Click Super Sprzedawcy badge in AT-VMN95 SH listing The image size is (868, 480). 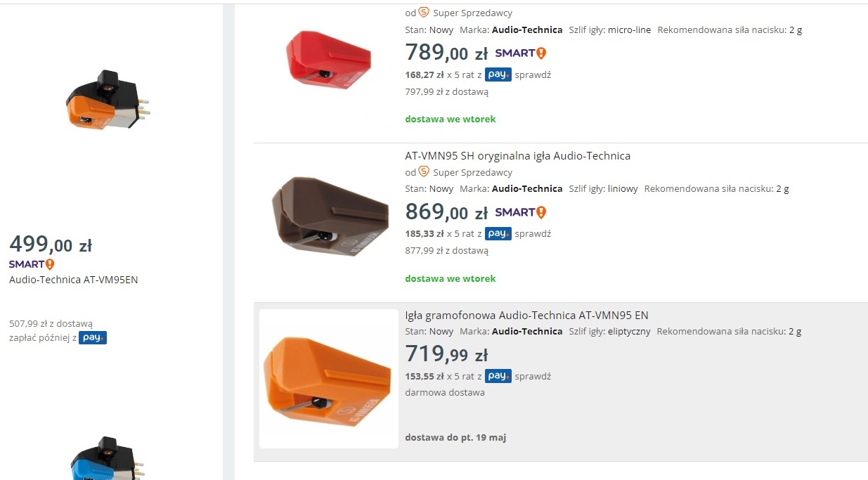pyautogui.click(x=424, y=172)
